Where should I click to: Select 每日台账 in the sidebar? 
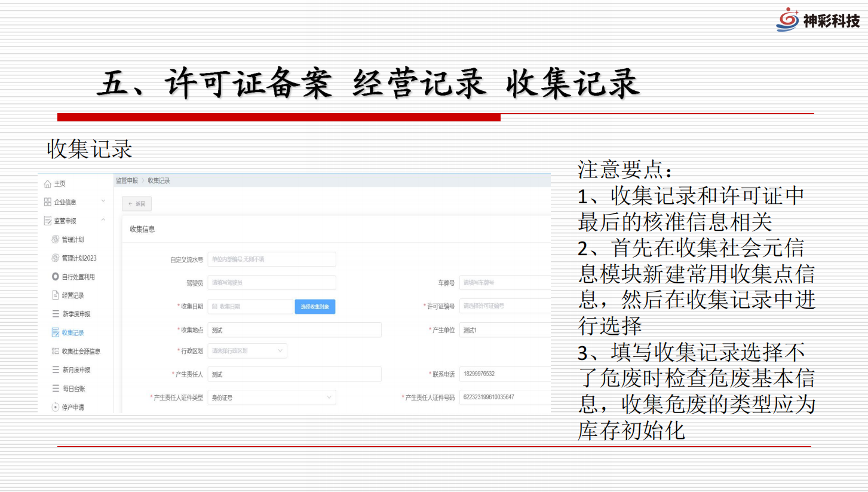tap(73, 389)
